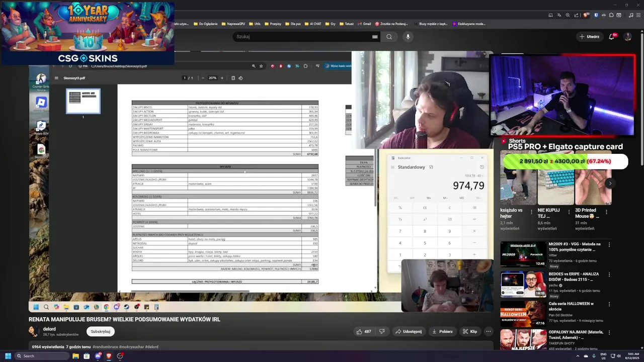Open 'Zrzutka na Podanuj' bookmark

pos(391,24)
